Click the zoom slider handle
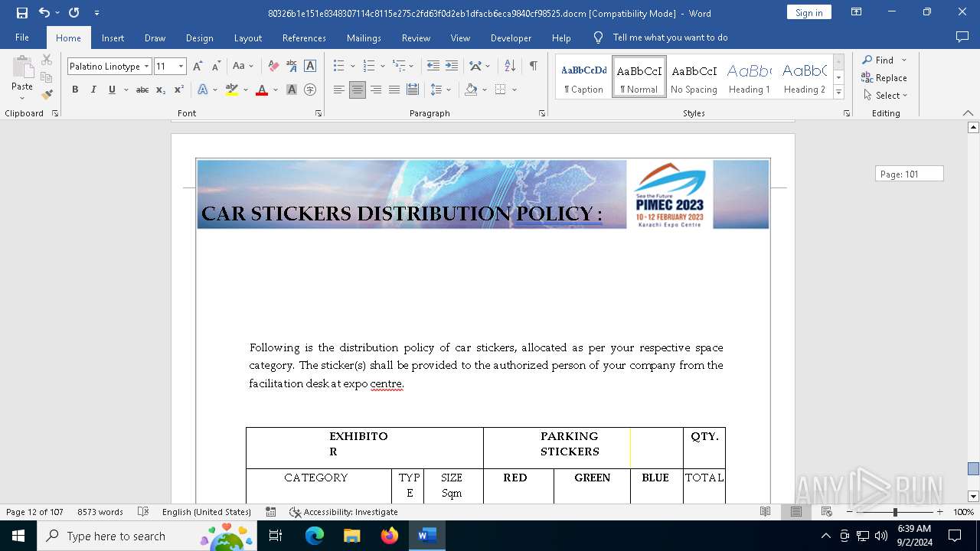This screenshot has width=980, height=551. [895, 512]
